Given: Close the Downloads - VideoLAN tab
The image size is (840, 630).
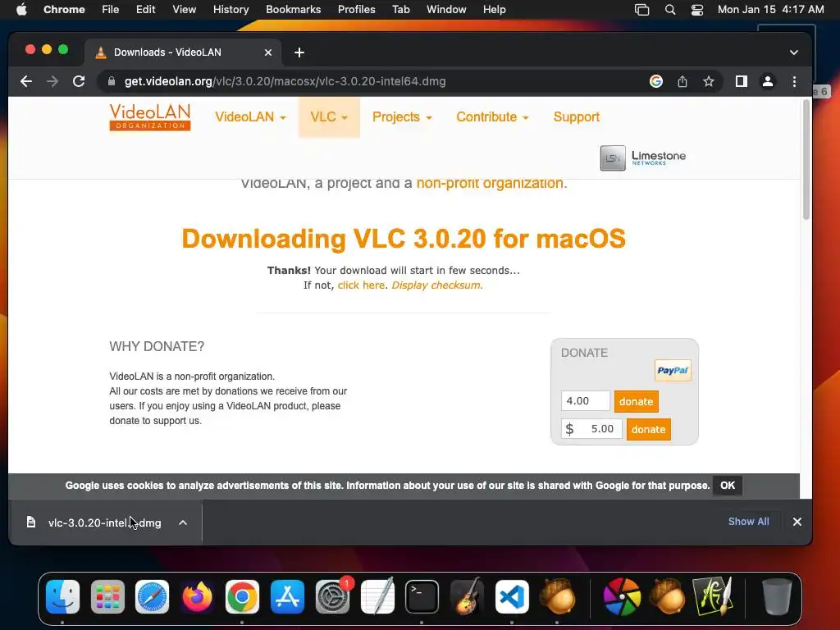Looking at the screenshot, I should (268, 52).
